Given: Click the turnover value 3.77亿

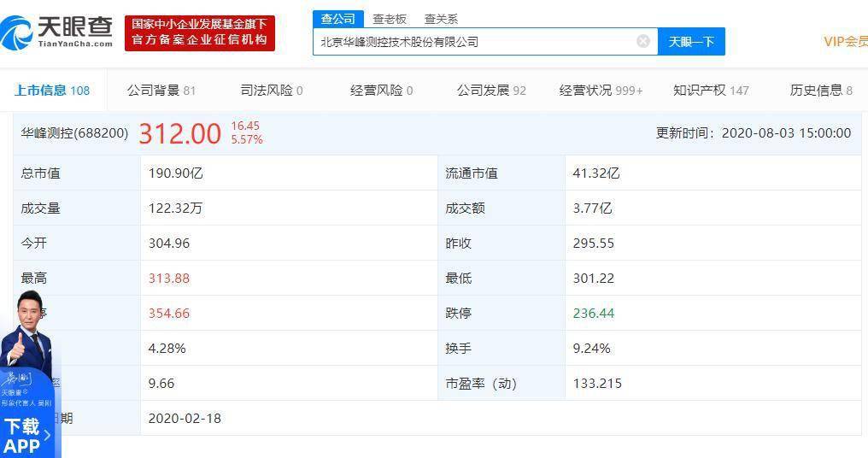Looking at the screenshot, I should pos(592,208).
